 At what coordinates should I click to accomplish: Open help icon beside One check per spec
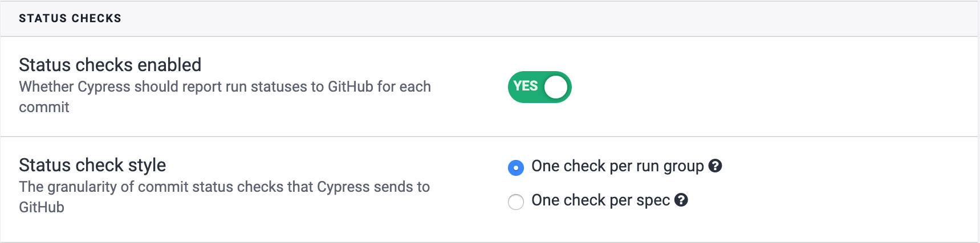coord(681,200)
